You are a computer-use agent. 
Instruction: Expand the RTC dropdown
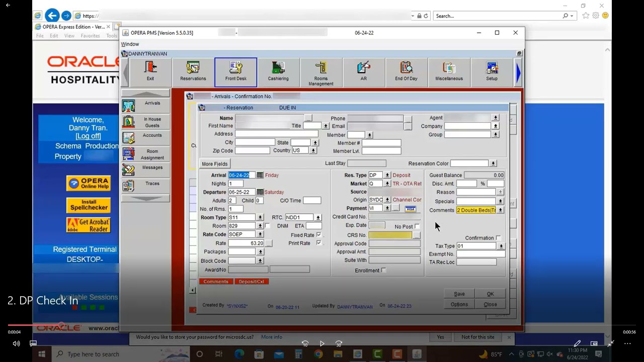pyautogui.click(x=318, y=218)
